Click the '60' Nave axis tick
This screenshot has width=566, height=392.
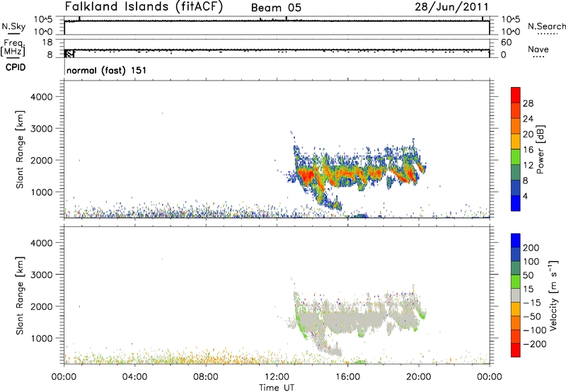coord(507,42)
